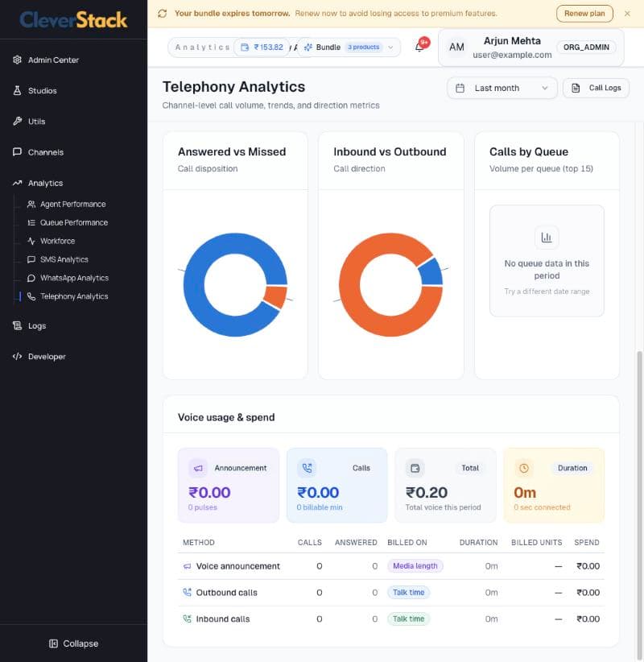Image resolution: width=644 pixels, height=662 pixels.
Task: Open Logs section
Action: pos(29,326)
